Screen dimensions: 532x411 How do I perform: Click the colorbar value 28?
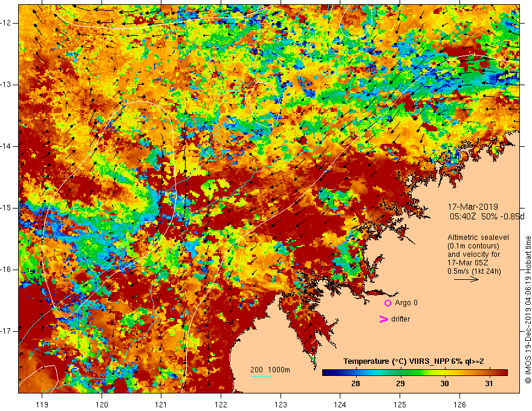point(355,384)
